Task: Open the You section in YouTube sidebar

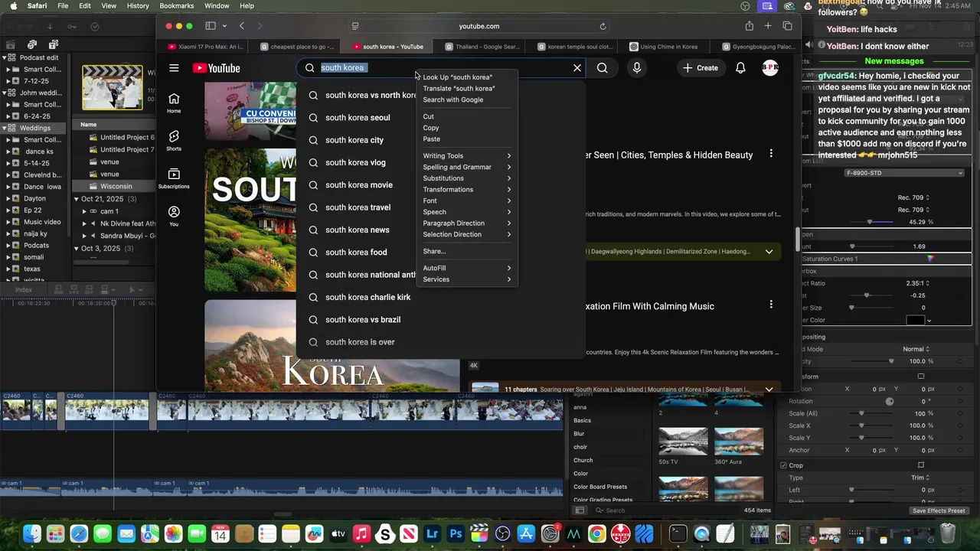Action: (174, 216)
